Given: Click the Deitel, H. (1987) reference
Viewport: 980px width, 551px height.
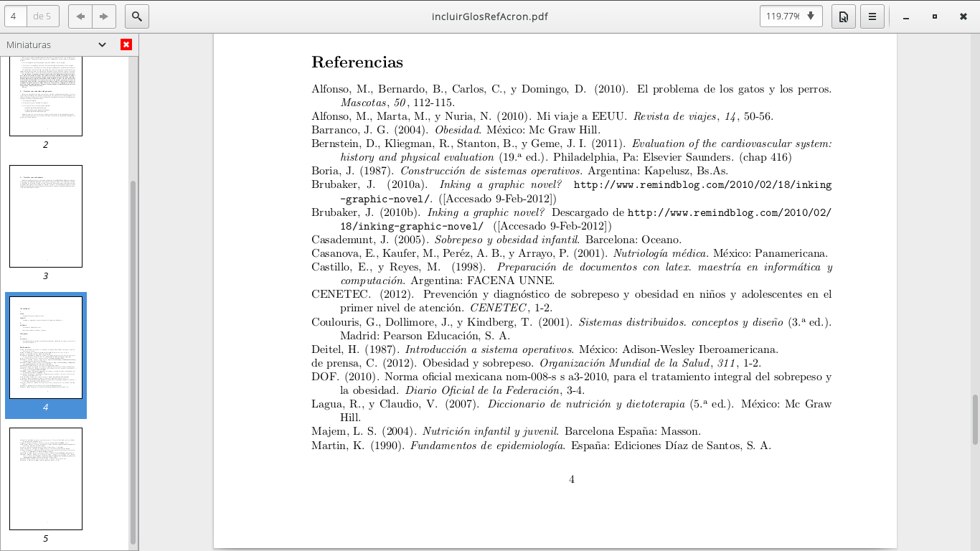Looking at the screenshot, I should click(x=545, y=349).
